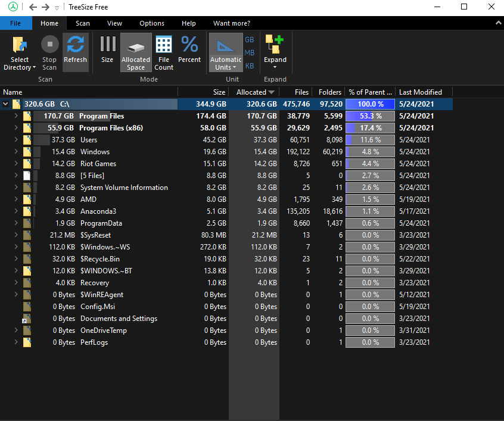Image resolution: width=504 pixels, height=421 pixels.
Task: Sort by the Folders column header
Action: click(328, 92)
